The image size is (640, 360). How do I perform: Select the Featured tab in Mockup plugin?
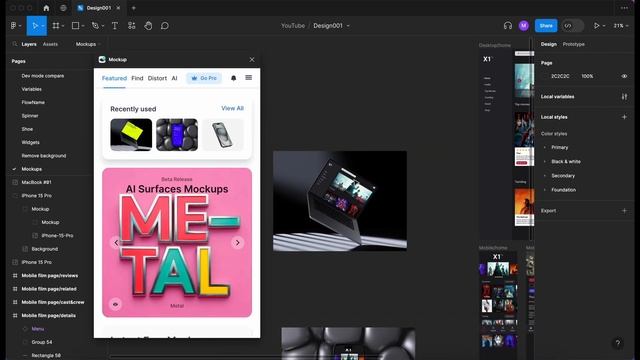pyautogui.click(x=114, y=78)
